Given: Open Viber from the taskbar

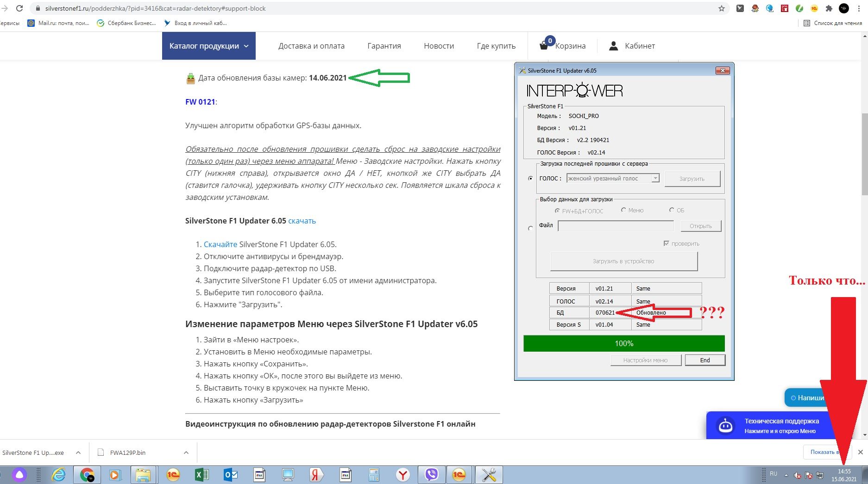Looking at the screenshot, I should [431, 475].
